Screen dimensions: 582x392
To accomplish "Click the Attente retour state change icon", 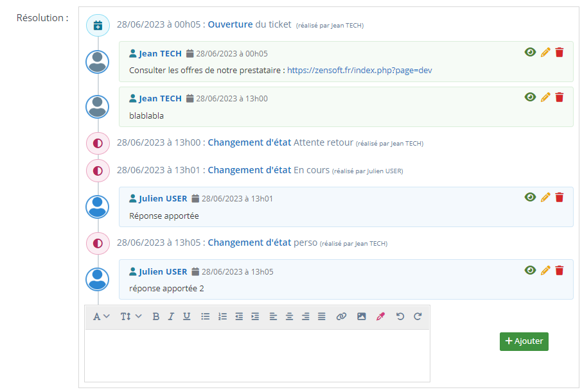I will click(98, 143).
